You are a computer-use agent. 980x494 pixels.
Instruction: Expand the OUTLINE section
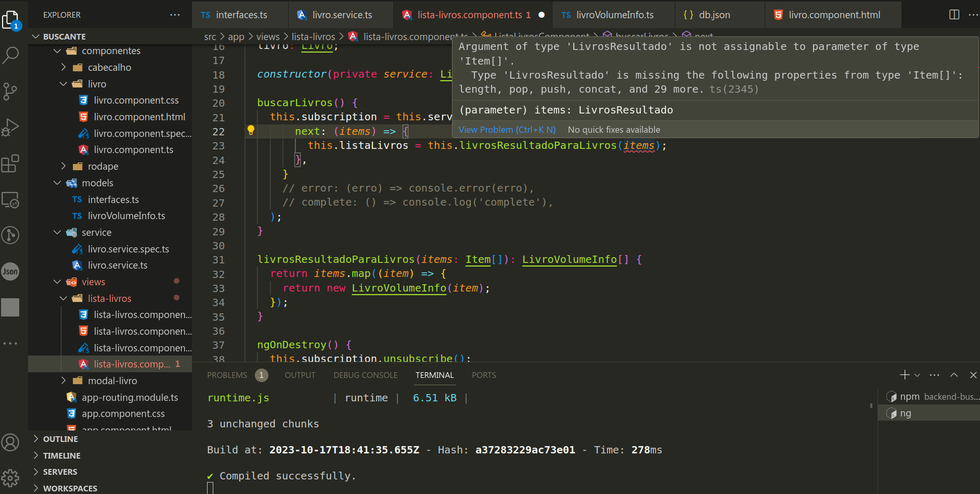(110, 439)
